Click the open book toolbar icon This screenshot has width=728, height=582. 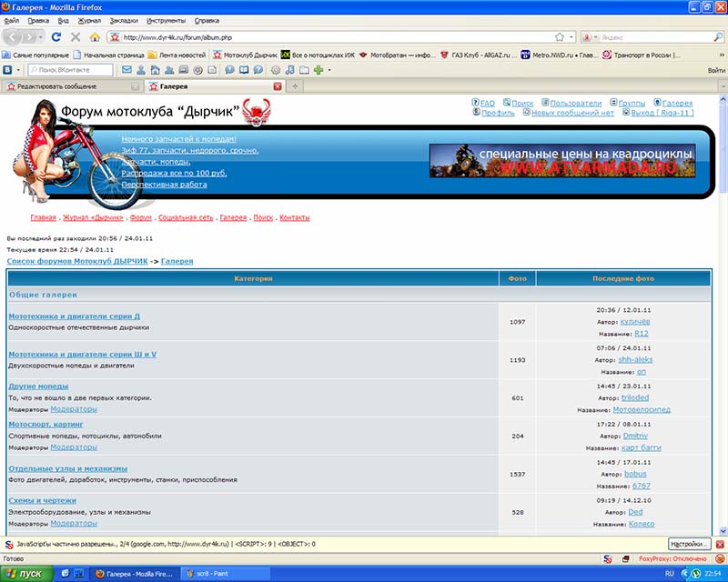(244, 70)
